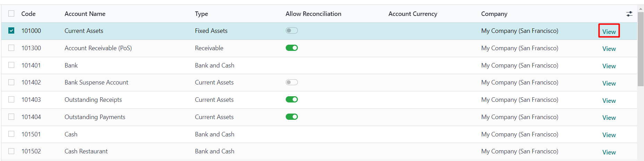
Task: Click View link for Current Assets row
Action: [609, 32]
